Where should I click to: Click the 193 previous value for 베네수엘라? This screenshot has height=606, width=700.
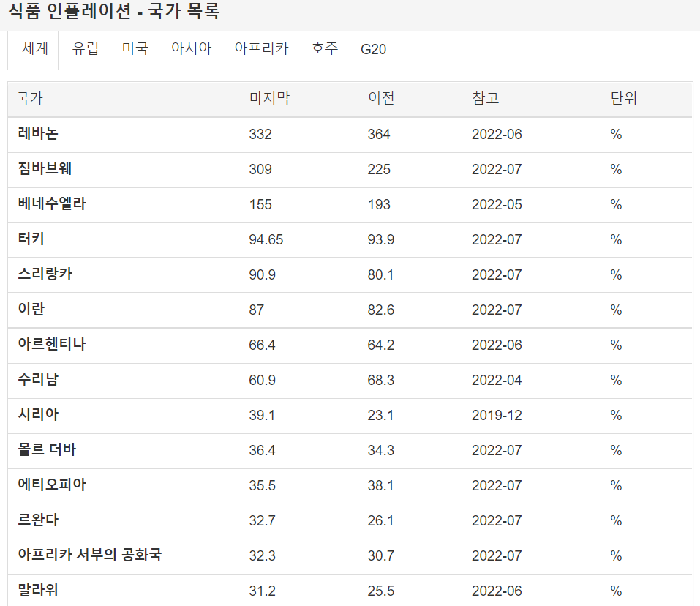tap(379, 204)
